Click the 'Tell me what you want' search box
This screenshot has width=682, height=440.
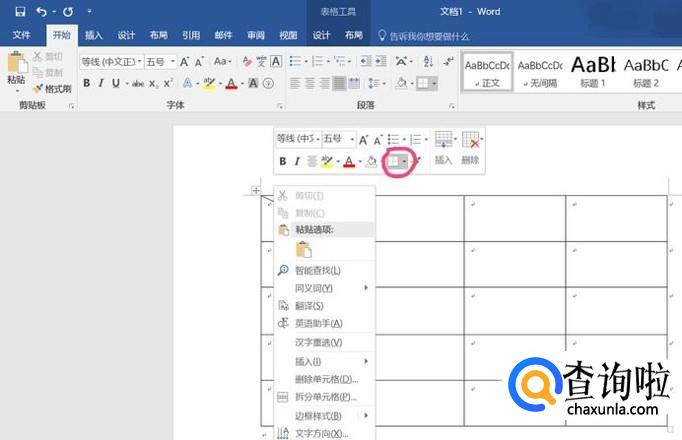[x=428, y=35]
